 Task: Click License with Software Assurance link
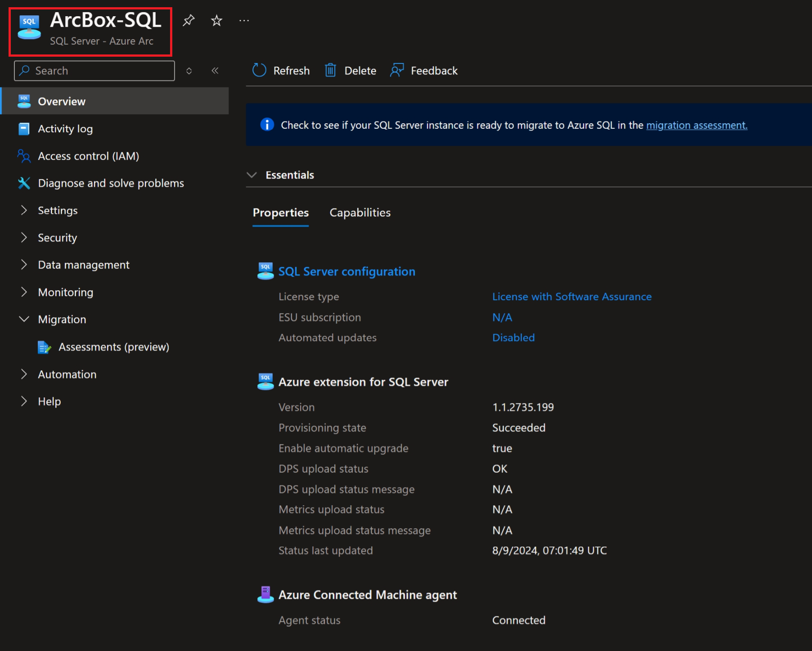pyautogui.click(x=572, y=296)
